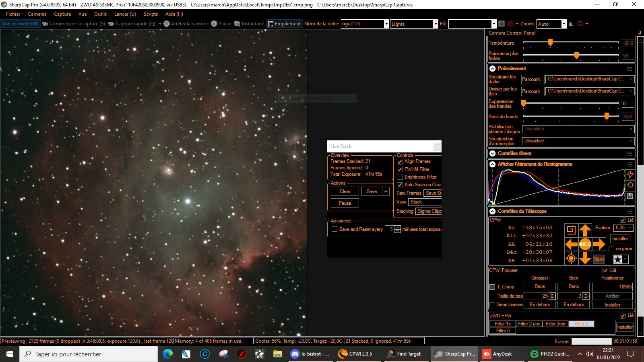This screenshot has width=644, height=362.
Task: Click Parcourir next to Soustraire les darks
Action: pos(533,80)
